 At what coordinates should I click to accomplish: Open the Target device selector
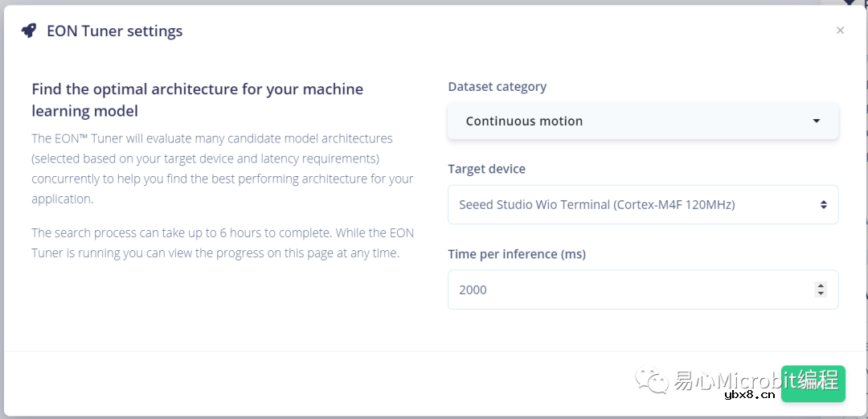point(642,204)
